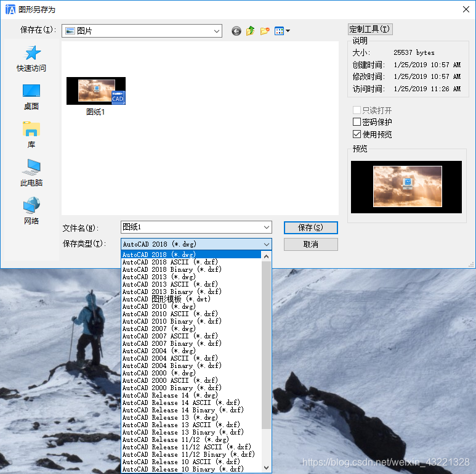Click the Back arrow toolbar icon
Viewport: 476px width, 474px height.
pyautogui.click(x=236, y=31)
